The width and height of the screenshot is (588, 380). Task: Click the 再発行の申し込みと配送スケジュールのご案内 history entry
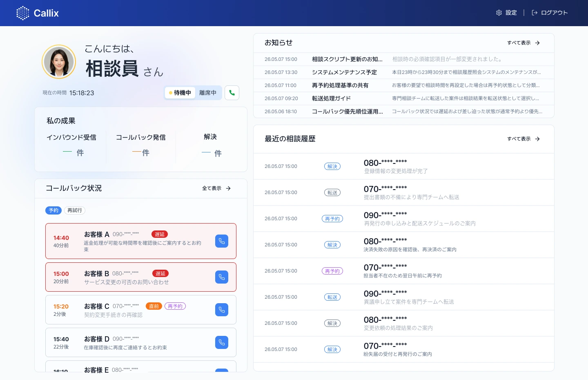404,219
